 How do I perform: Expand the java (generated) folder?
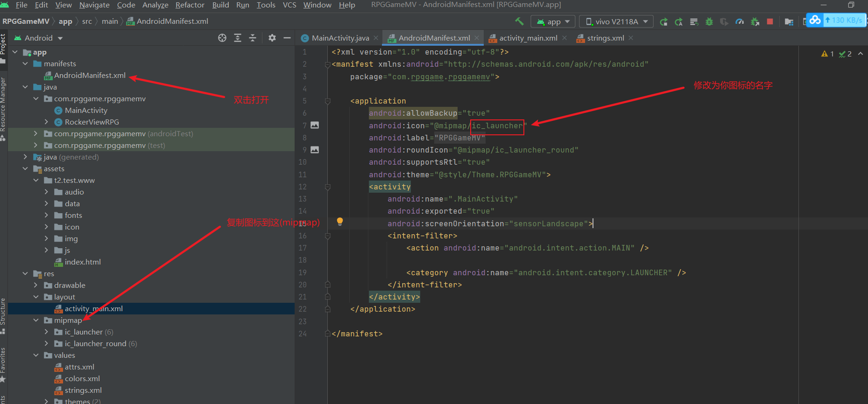(x=25, y=157)
